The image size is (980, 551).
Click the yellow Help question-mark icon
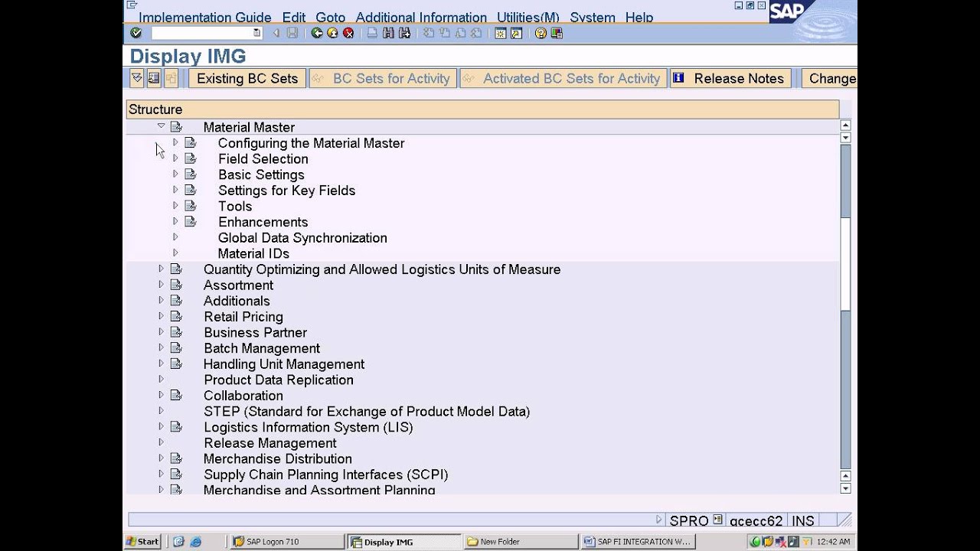541,33
